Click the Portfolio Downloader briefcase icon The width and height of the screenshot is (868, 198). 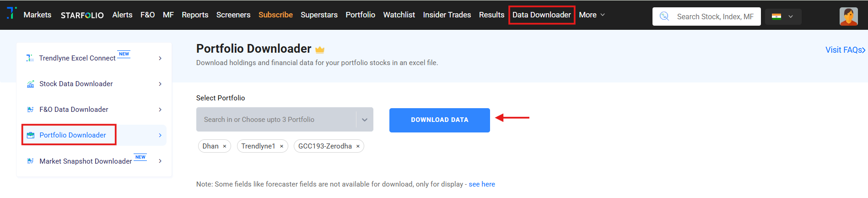pyautogui.click(x=31, y=135)
